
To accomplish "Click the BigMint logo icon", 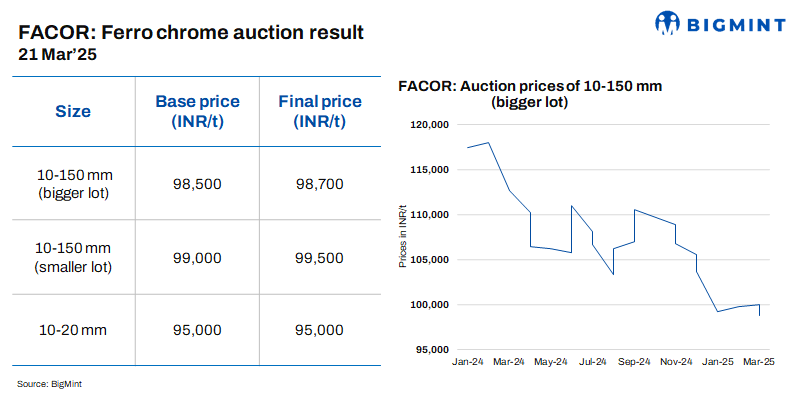I will [668, 23].
